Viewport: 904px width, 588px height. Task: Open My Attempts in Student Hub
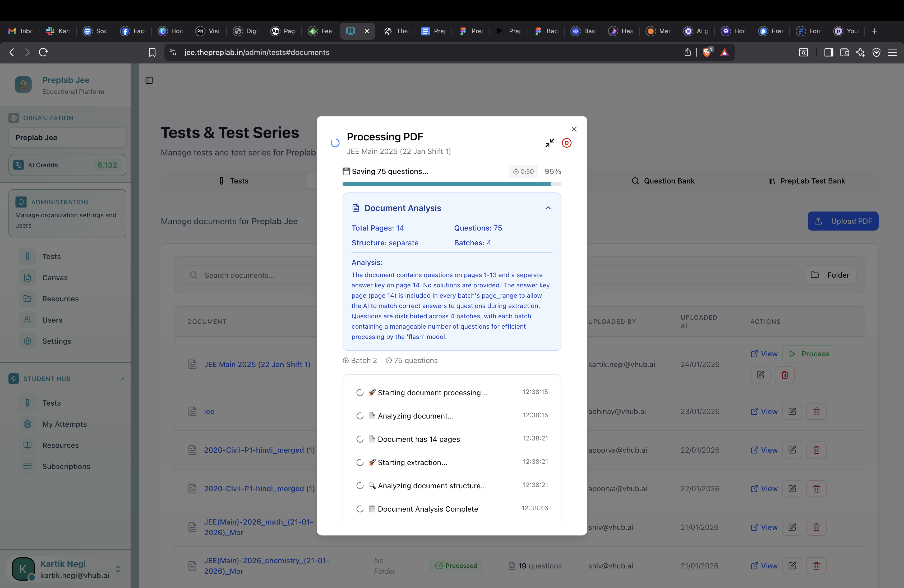tap(67, 424)
